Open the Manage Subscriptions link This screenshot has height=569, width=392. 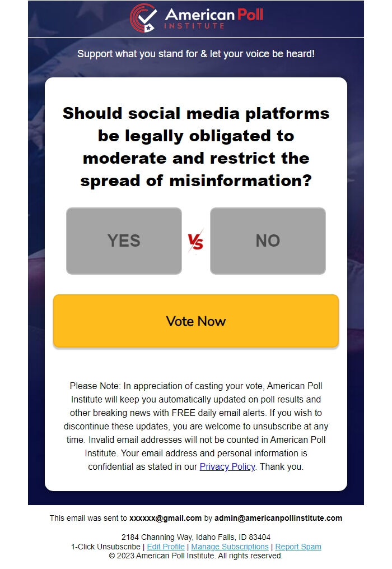230,547
